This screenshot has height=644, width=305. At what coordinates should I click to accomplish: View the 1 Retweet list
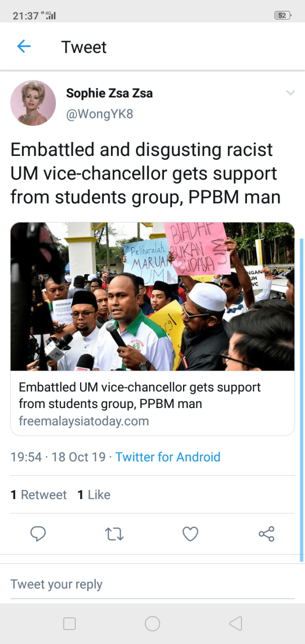click(39, 495)
